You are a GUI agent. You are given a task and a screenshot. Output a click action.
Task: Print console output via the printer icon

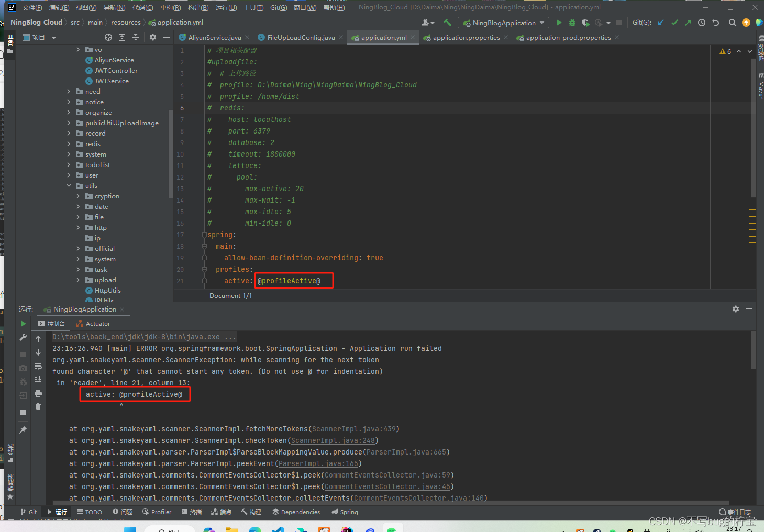(x=38, y=394)
